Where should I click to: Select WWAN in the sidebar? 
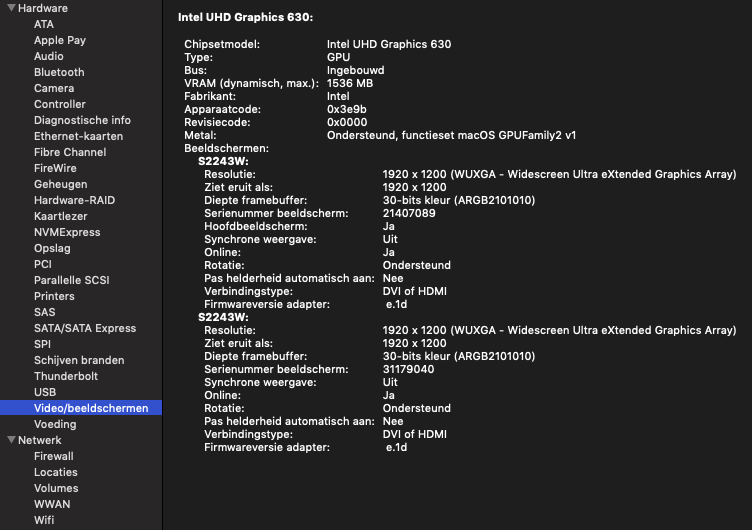[52, 504]
